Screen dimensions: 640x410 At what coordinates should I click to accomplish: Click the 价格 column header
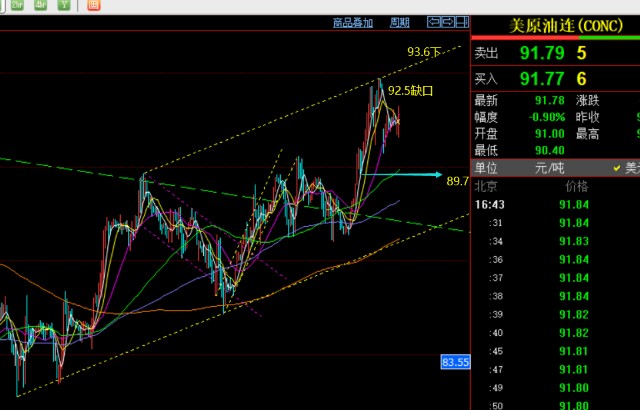(577, 186)
